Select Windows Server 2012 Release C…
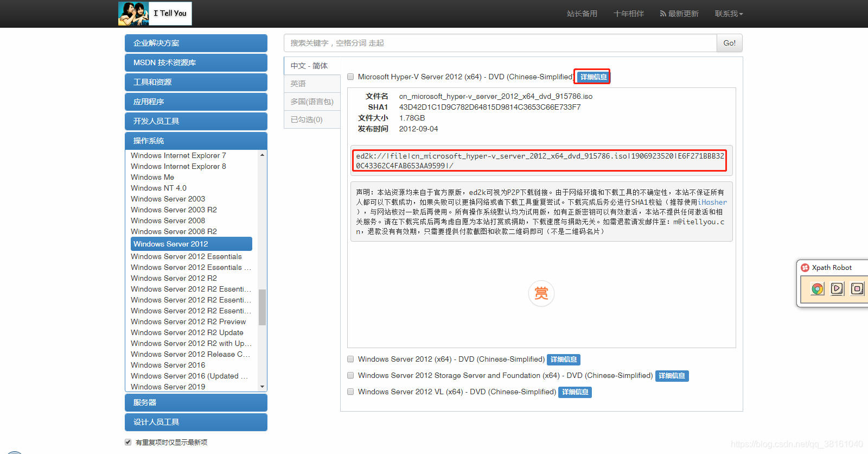The image size is (868, 454). [x=190, y=354]
